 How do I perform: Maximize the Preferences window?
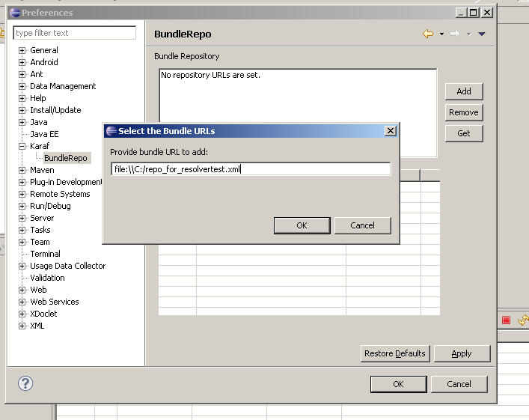click(x=474, y=13)
